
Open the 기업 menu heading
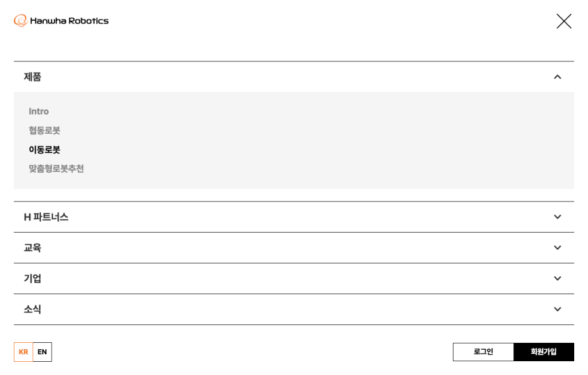point(33,279)
